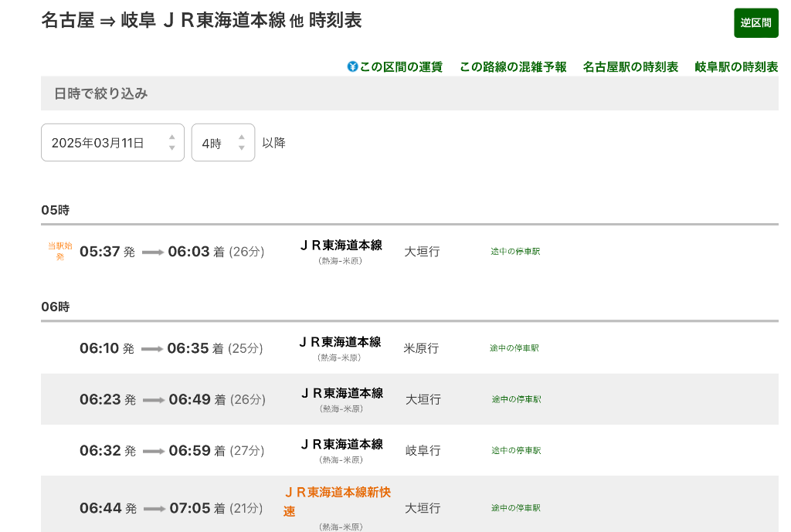
Task: Click the date selector up/down arrows
Action: click(172, 143)
